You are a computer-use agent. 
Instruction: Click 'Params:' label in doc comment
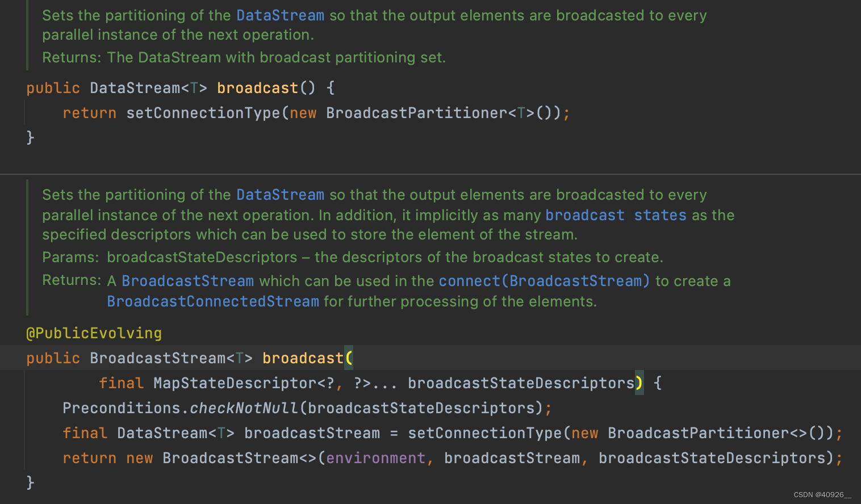click(71, 257)
